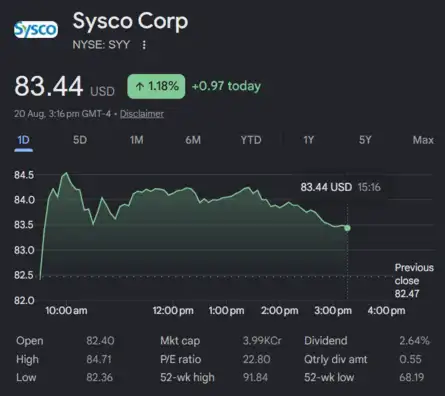
Task: Click the 83.44 USD 15:16 chart tooltip
Action: coord(340,187)
